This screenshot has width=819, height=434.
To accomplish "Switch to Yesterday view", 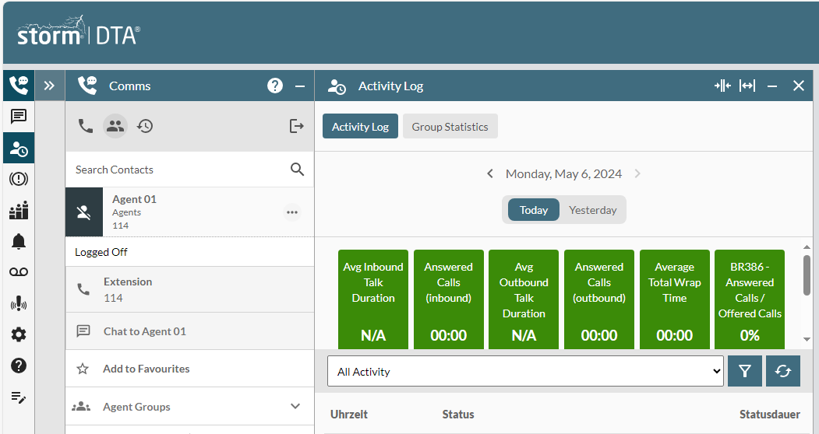I will pyautogui.click(x=592, y=210).
